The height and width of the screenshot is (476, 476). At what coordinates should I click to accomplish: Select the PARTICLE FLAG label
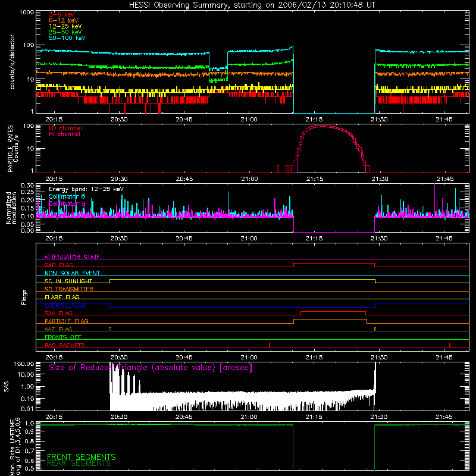click(x=67, y=321)
